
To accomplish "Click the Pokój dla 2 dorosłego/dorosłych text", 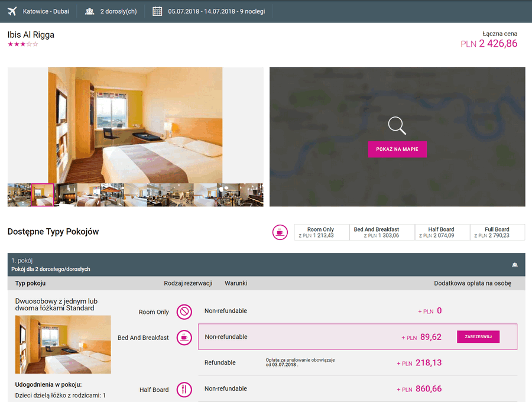I will click(51, 269).
